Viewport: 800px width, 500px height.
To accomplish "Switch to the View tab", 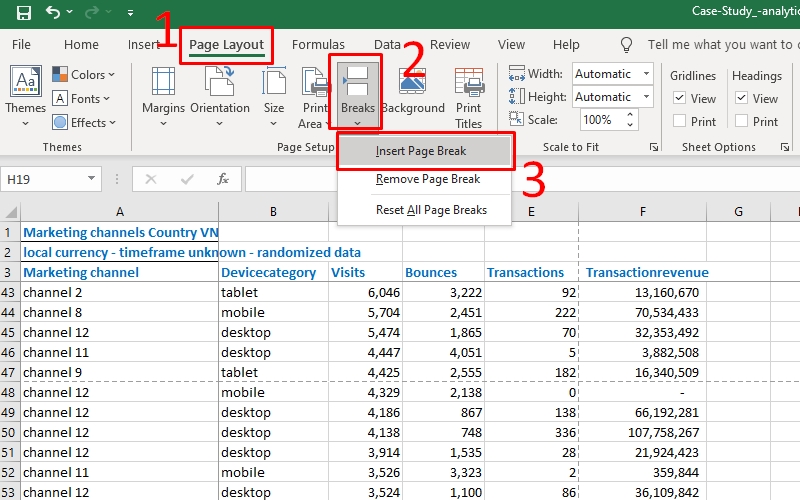I will tap(511, 45).
